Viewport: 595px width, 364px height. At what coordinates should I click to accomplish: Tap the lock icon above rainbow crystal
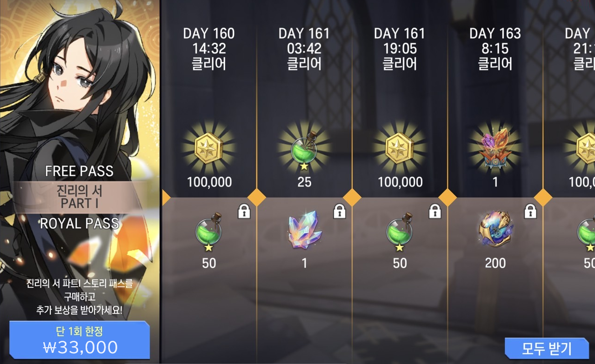click(x=340, y=211)
